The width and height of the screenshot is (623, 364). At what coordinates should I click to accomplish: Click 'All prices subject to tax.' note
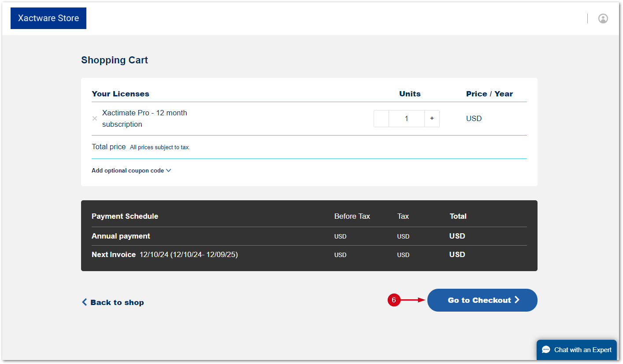coord(160,147)
